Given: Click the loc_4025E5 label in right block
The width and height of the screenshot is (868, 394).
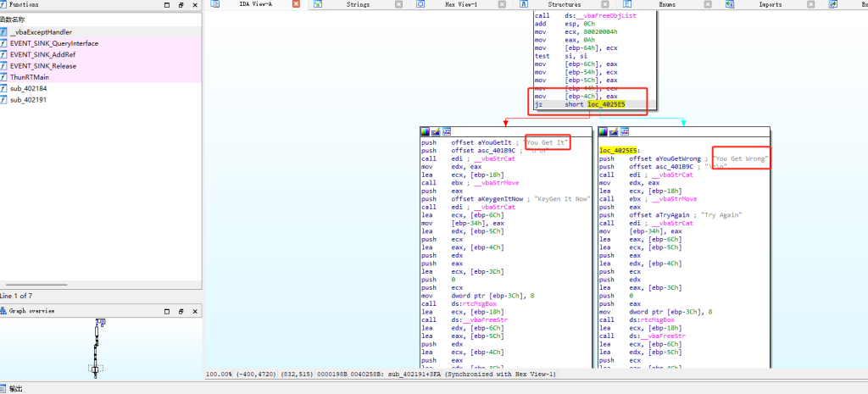Looking at the screenshot, I should coord(620,151).
